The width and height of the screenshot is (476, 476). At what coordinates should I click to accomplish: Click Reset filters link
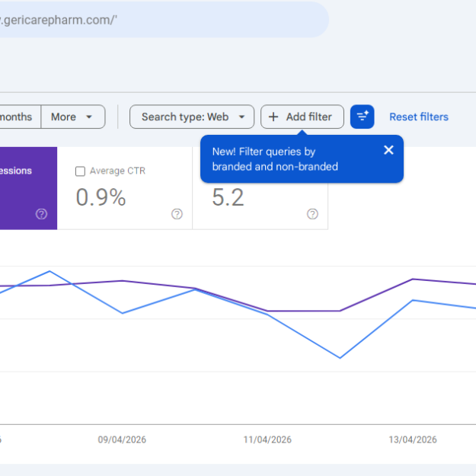(419, 117)
